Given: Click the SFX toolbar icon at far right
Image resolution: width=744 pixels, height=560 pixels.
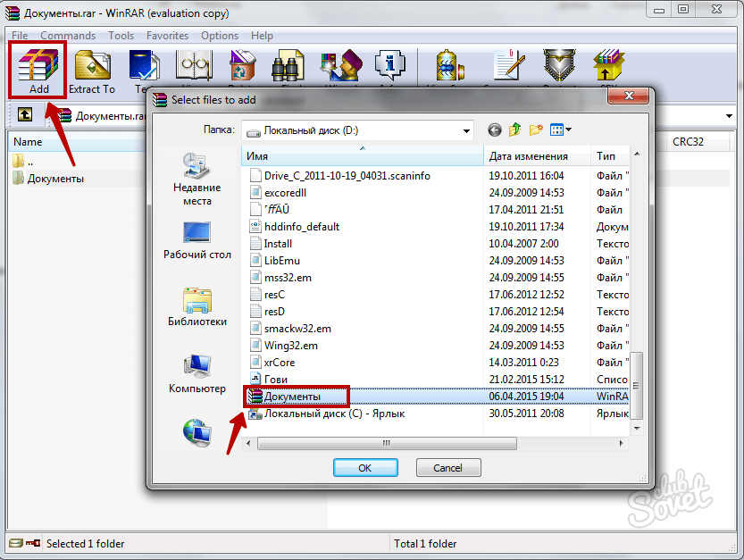Looking at the screenshot, I should [x=613, y=67].
